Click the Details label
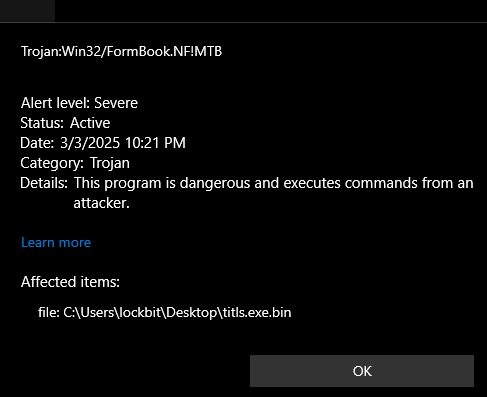This screenshot has height=397, width=487. click(x=44, y=183)
